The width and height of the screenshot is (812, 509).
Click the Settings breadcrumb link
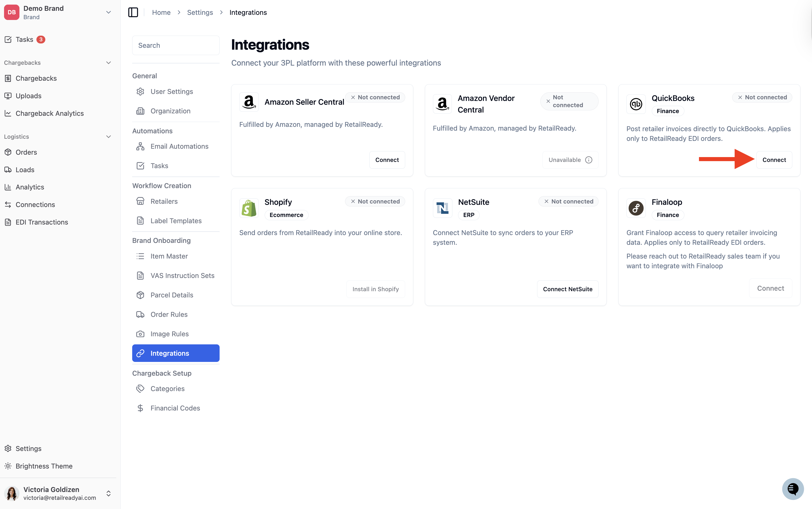200,12
